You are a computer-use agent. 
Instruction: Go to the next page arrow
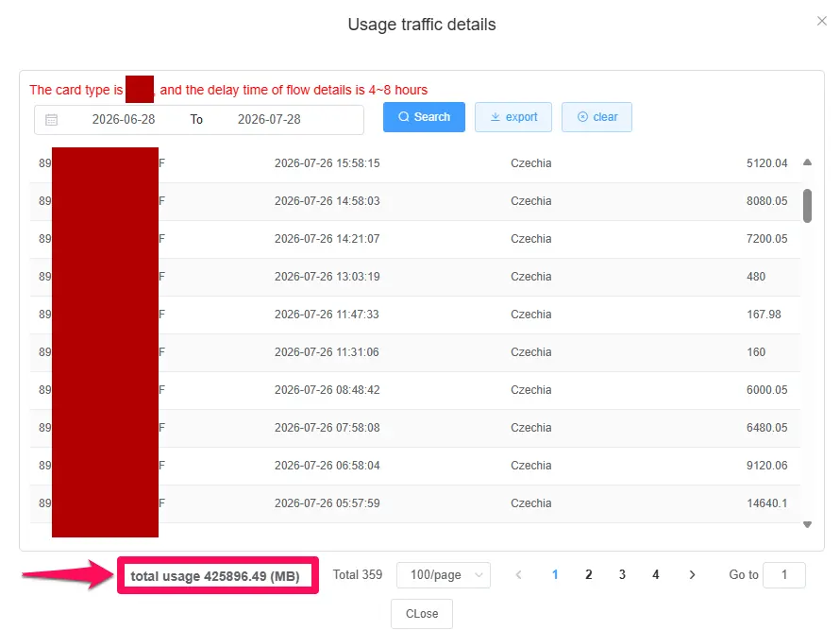click(x=692, y=575)
